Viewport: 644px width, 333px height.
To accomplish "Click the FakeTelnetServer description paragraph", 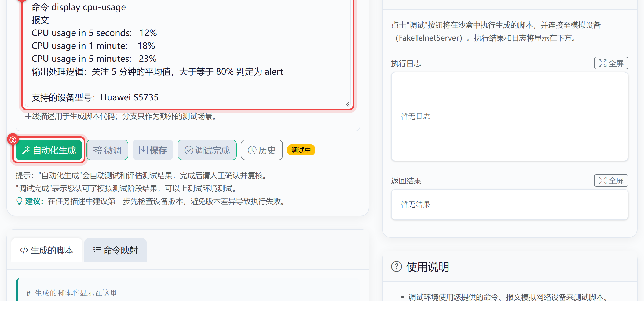I will pyautogui.click(x=496, y=32).
